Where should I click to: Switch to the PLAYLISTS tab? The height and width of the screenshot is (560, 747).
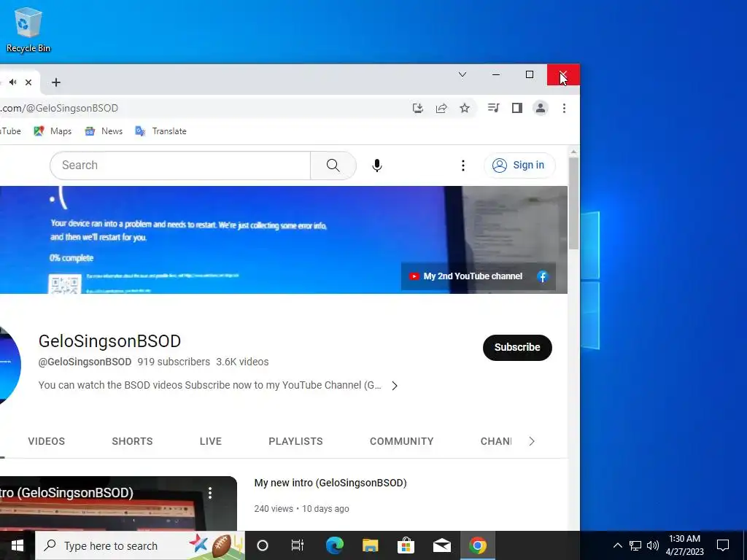click(296, 441)
